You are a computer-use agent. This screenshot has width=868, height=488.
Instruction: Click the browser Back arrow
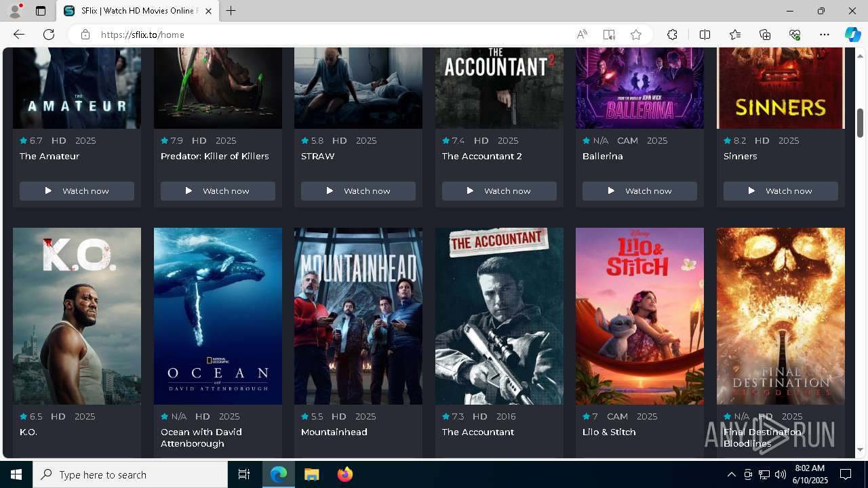19,35
